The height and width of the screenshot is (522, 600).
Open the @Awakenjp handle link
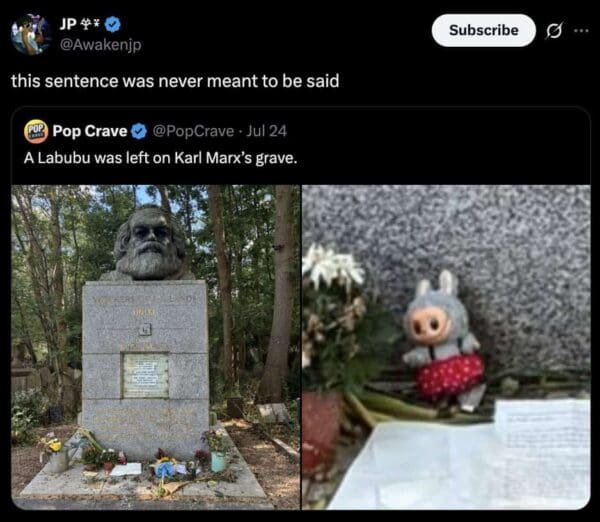point(101,45)
